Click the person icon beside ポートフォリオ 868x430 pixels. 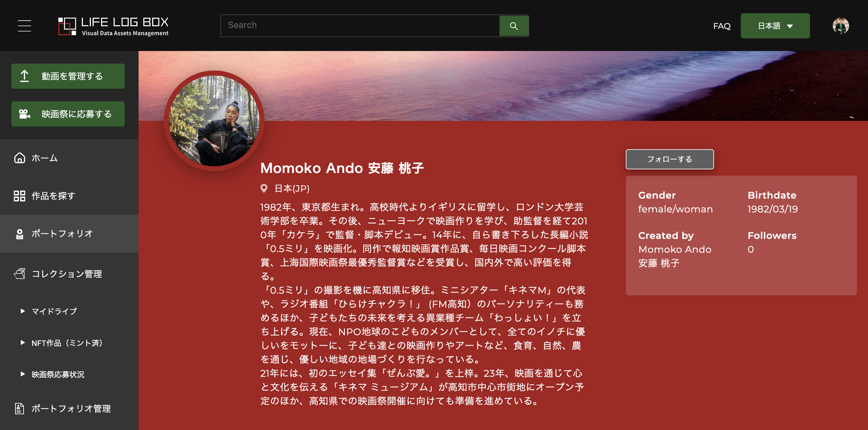point(20,234)
